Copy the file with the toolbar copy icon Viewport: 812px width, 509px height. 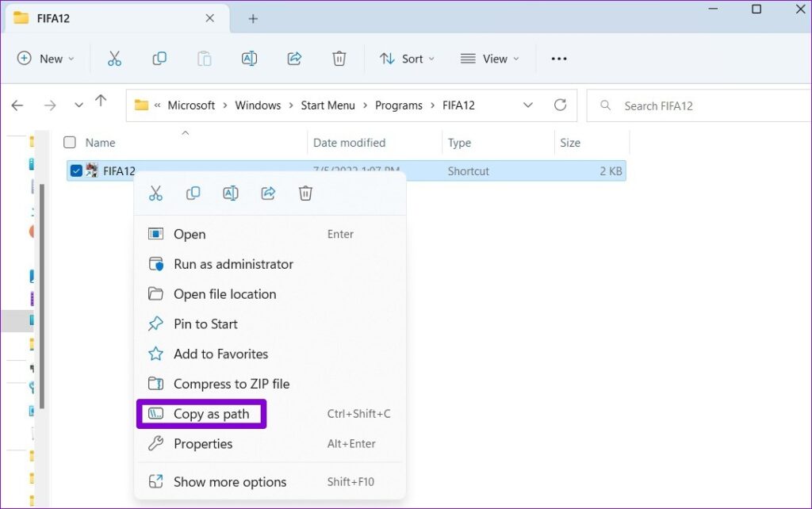[x=159, y=58]
